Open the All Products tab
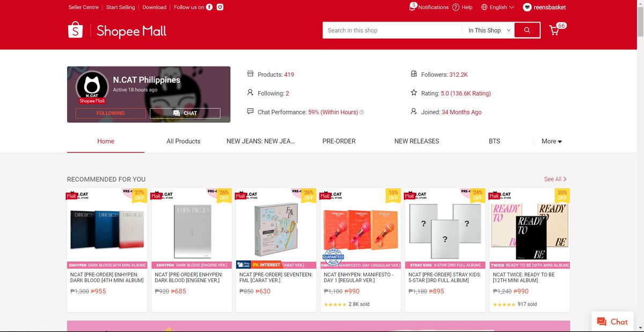This screenshot has height=332, width=644. pos(184,141)
